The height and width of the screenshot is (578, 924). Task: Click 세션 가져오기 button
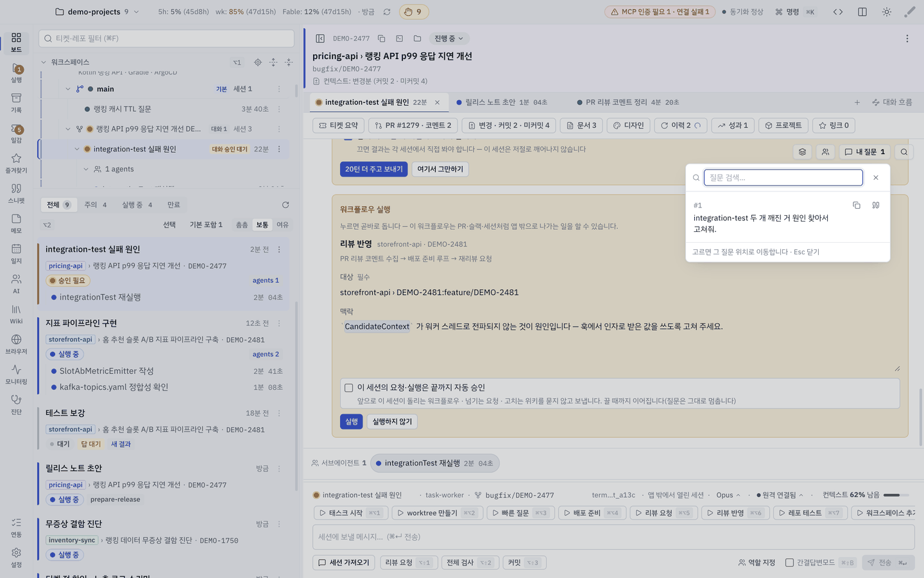pos(344,563)
